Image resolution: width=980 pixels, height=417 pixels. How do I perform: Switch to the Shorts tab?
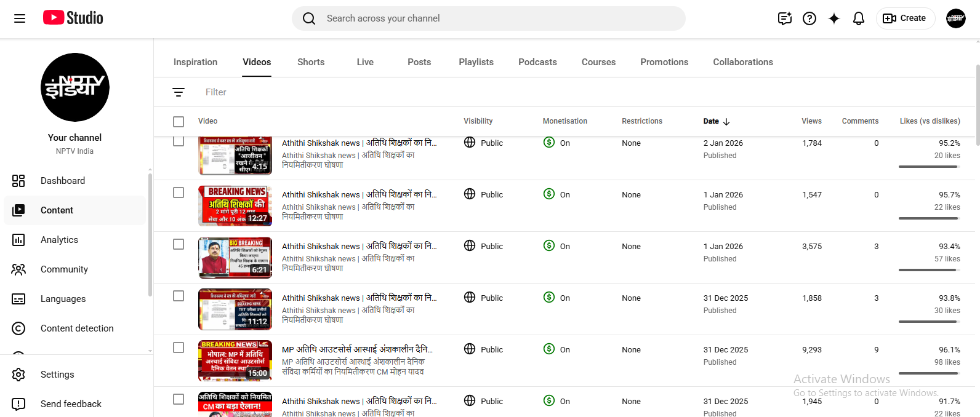(x=311, y=62)
